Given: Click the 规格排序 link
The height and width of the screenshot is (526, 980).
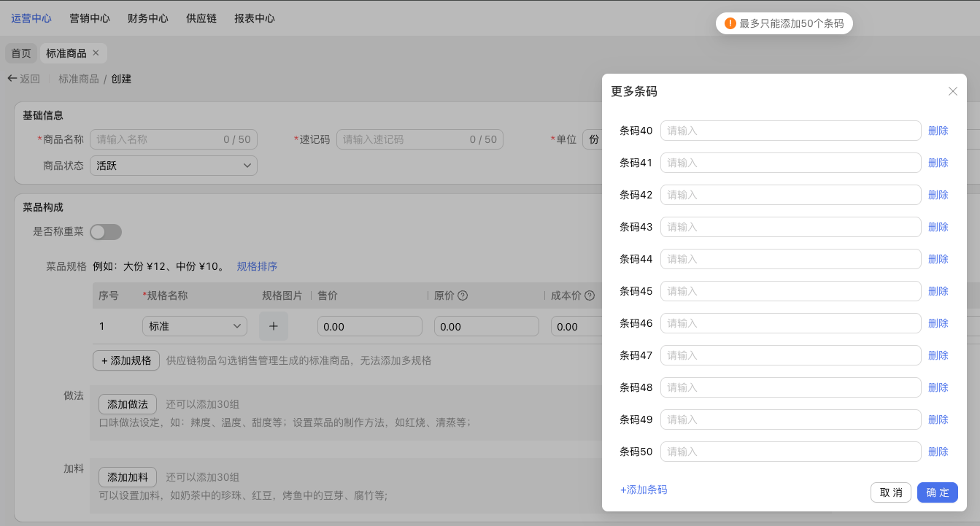Looking at the screenshot, I should (x=257, y=266).
